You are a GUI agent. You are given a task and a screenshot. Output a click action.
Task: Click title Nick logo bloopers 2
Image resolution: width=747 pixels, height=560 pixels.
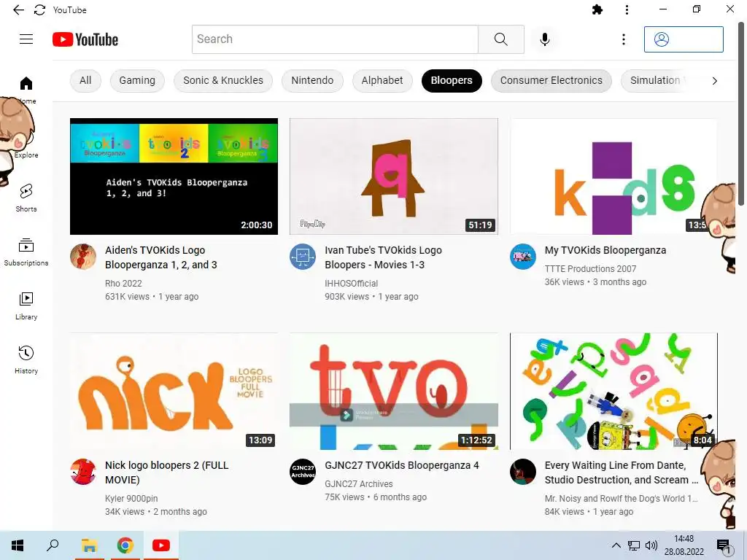(x=167, y=472)
